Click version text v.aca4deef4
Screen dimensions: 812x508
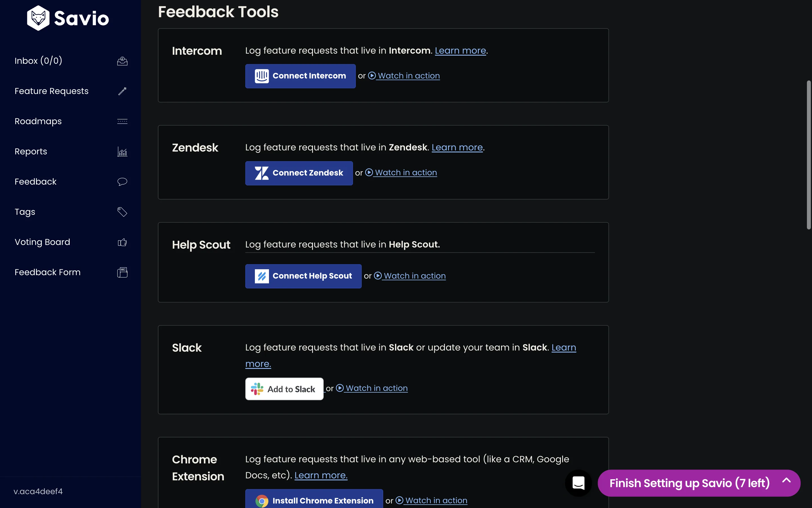tap(38, 492)
